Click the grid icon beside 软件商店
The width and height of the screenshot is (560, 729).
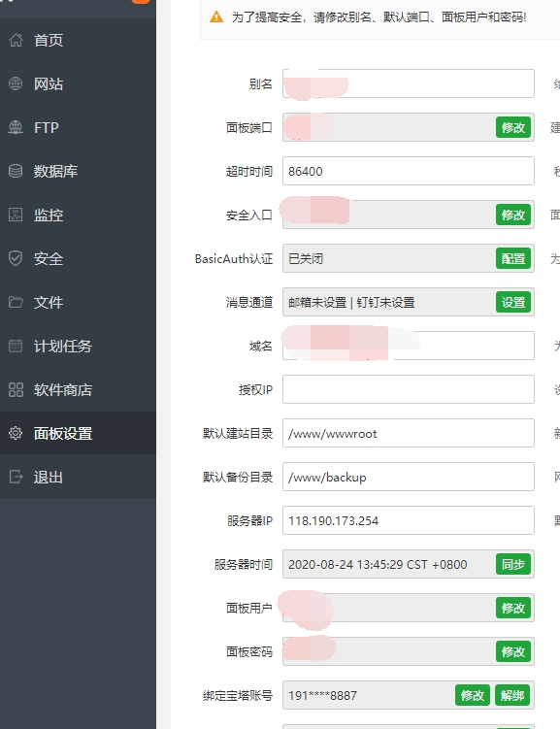tap(16, 389)
